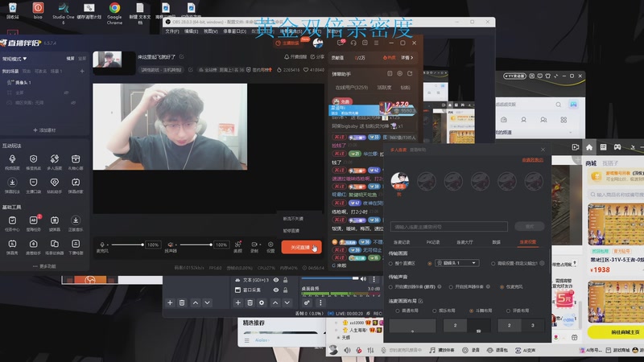Toggle visibility of 窗口采集 source
The height and width of the screenshot is (362, 644).
point(276,290)
